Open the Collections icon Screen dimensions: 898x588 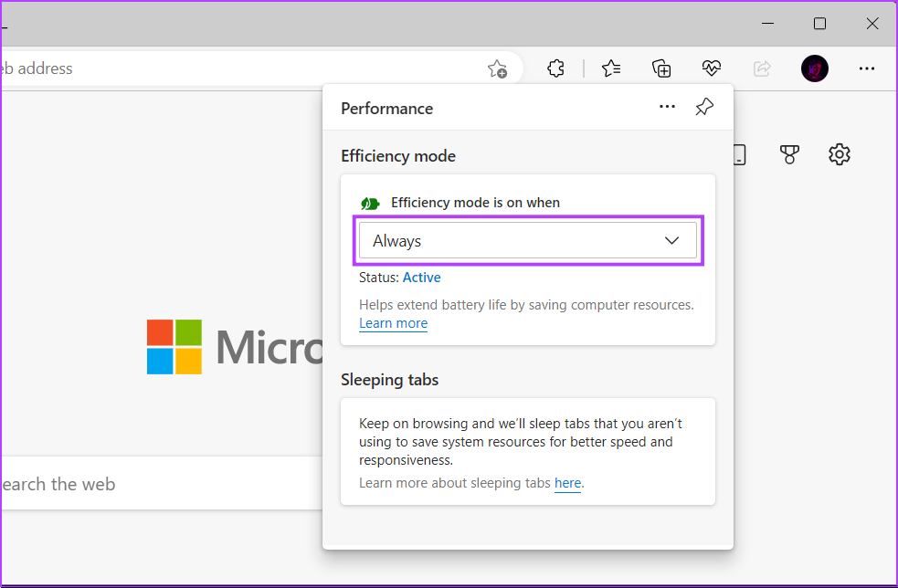point(661,68)
